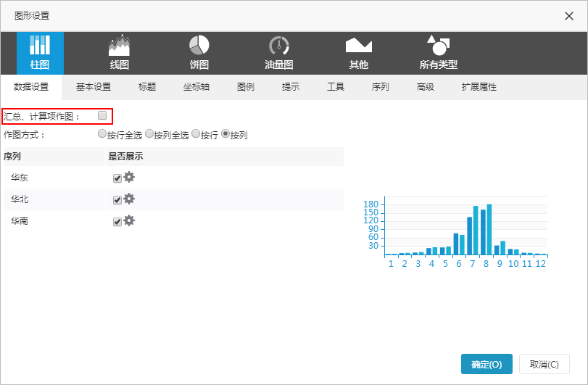Image resolution: width=588 pixels, height=385 pixels.
Task: Switch to the 坐标轴 tab
Action: tap(196, 87)
